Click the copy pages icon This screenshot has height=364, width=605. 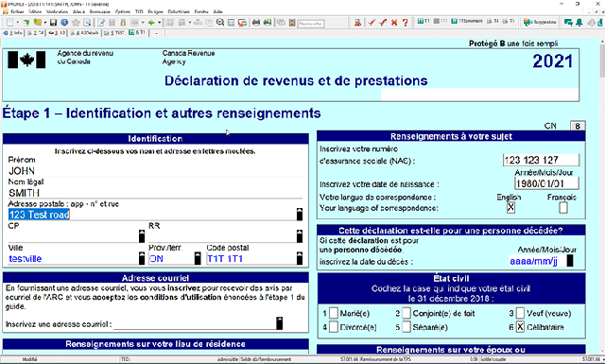coord(209,23)
